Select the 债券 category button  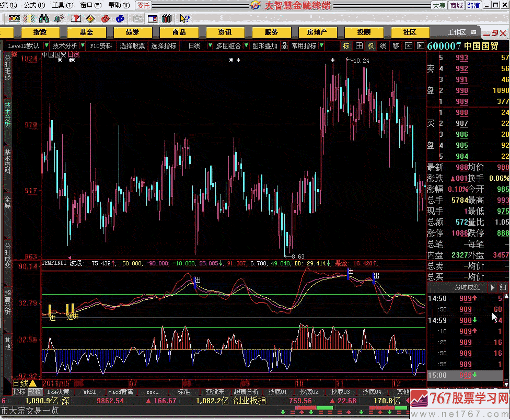(x=133, y=32)
